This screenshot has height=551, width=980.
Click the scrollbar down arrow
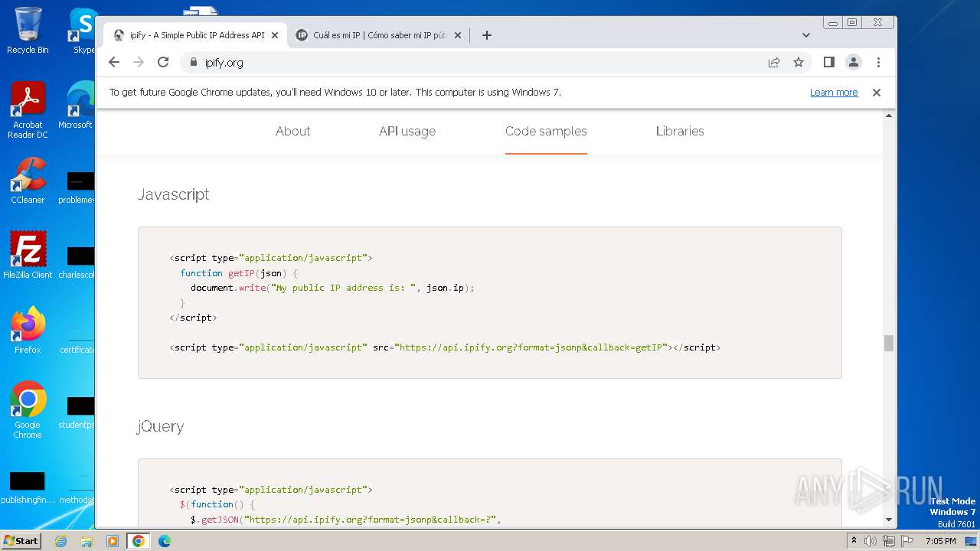coord(889,520)
